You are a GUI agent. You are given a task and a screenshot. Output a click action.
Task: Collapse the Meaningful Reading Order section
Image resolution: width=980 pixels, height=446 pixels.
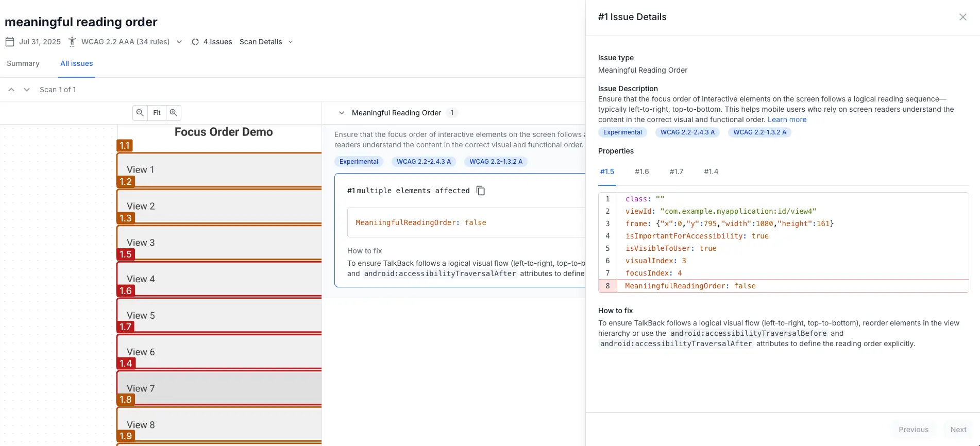(x=341, y=113)
